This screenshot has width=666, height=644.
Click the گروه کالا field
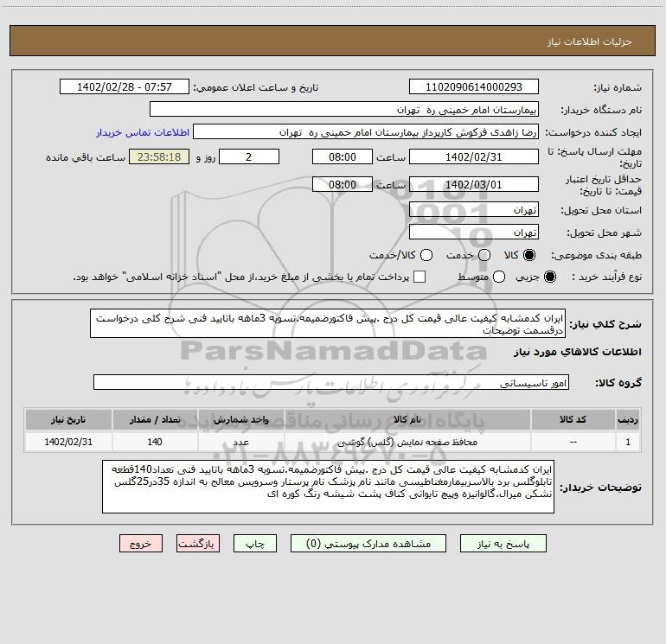(331, 382)
